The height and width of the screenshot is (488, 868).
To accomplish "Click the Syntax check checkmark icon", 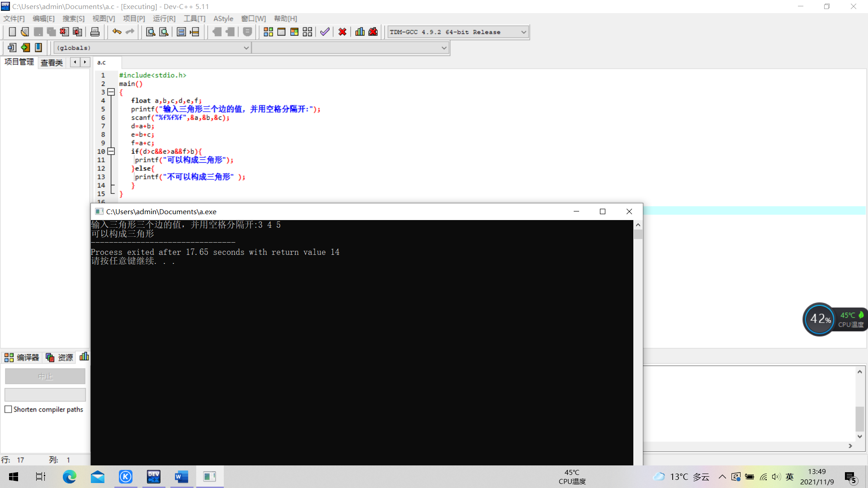I will (x=325, y=32).
